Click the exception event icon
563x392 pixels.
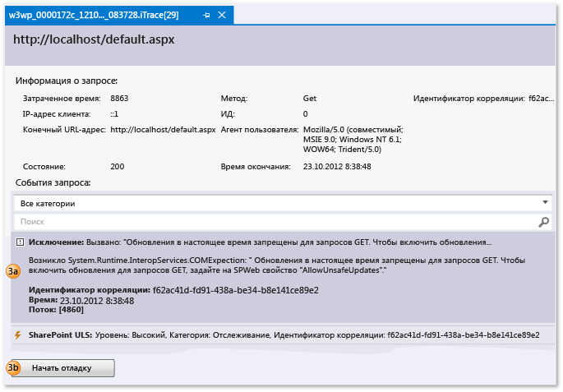tap(20, 242)
